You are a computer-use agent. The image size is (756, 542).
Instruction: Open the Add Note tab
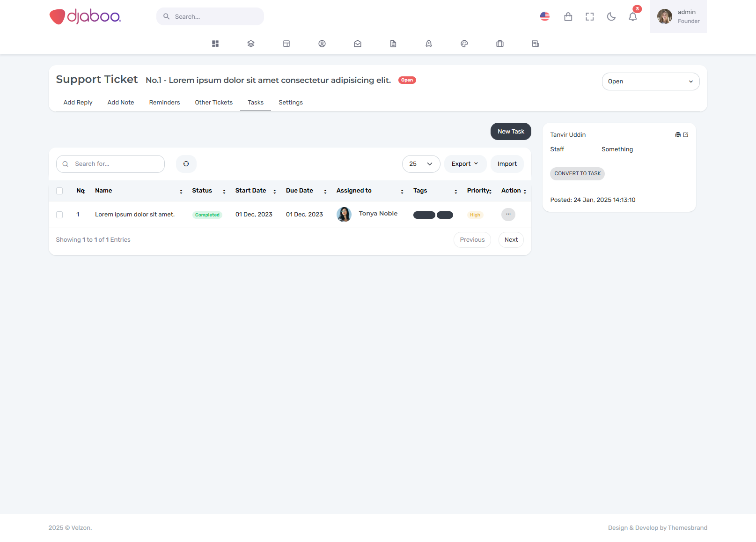pos(121,103)
